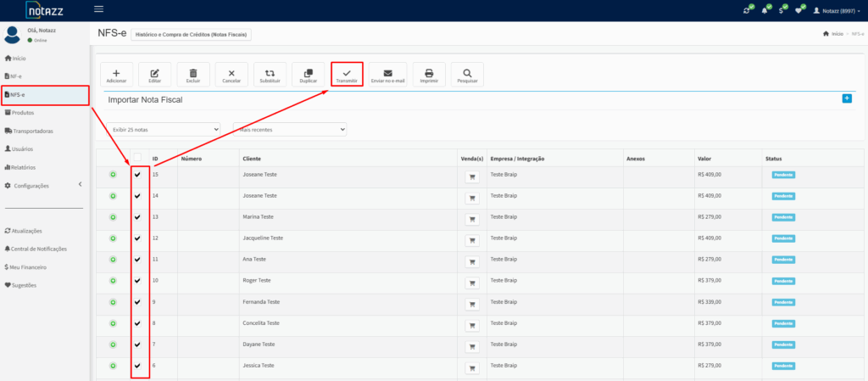Open NFS-e in the sidebar
The height and width of the screenshot is (381, 868).
click(45, 95)
